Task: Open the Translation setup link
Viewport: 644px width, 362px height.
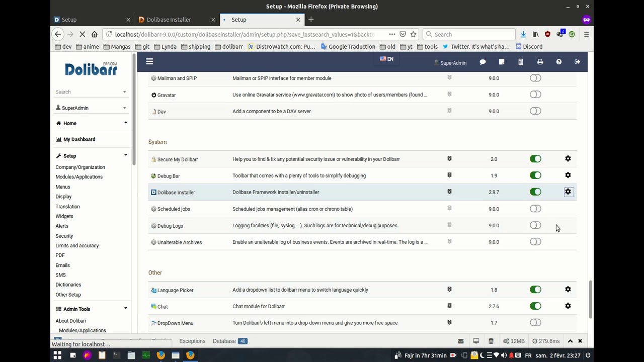Action: [x=67, y=207]
